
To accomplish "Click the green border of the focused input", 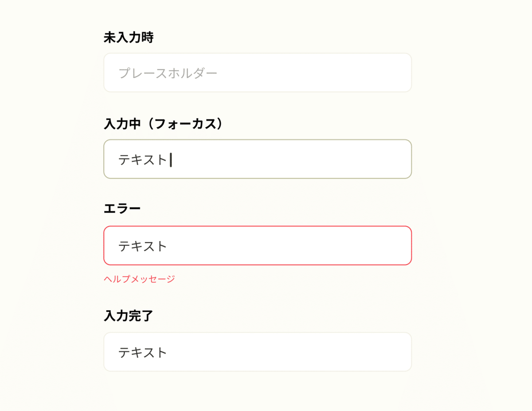I will point(257,140).
